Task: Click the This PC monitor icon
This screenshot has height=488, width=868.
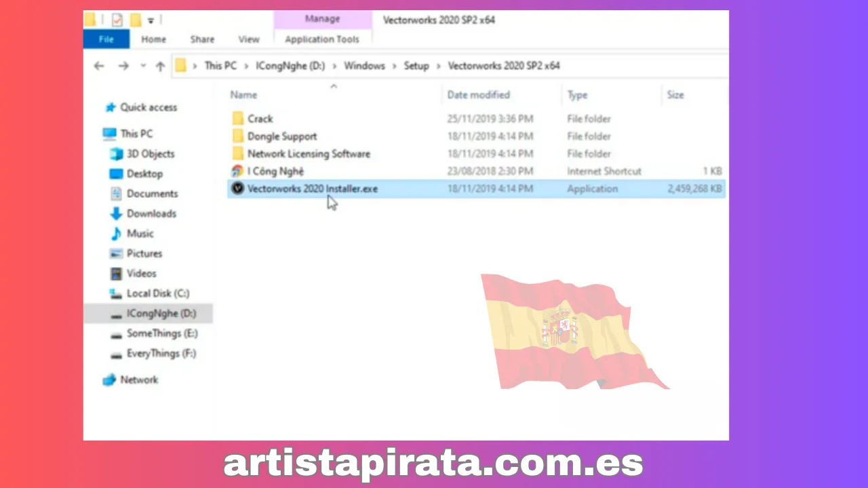Action: pyautogui.click(x=109, y=134)
